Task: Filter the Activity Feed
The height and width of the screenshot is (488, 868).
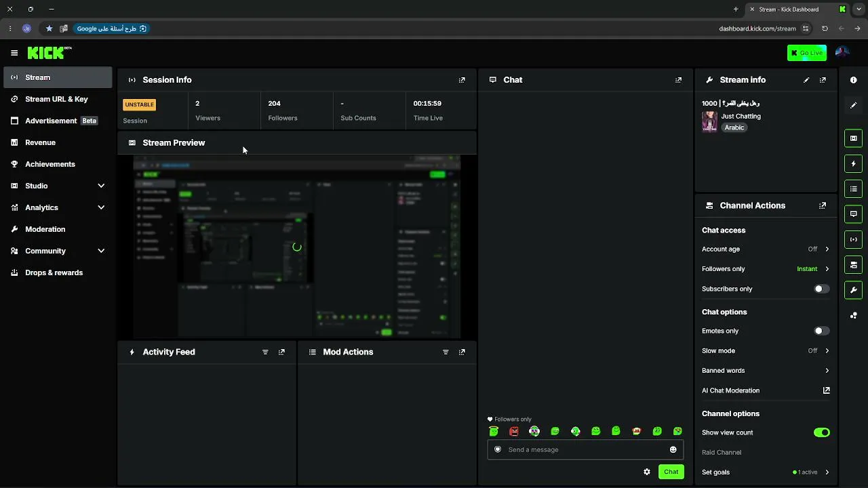Action: (x=265, y=352)
